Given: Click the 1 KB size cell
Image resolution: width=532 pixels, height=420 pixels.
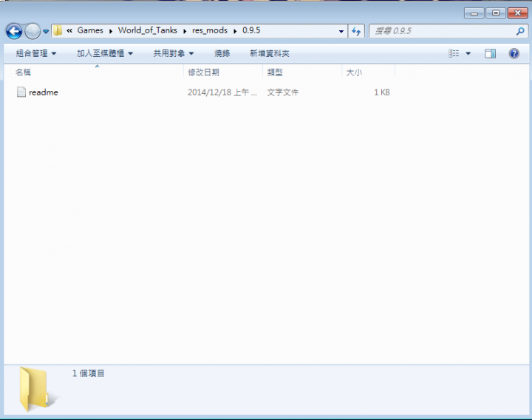Looking at the screenshot, I should click(382, 92).
